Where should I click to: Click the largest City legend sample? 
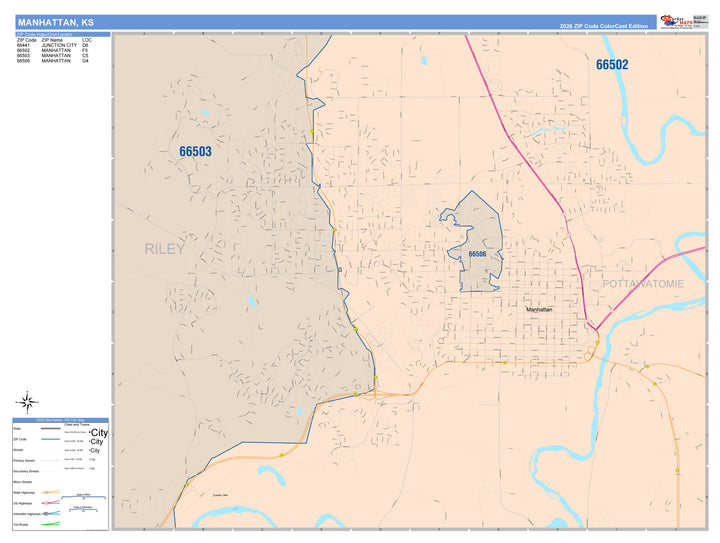click(x=99, y=432)
